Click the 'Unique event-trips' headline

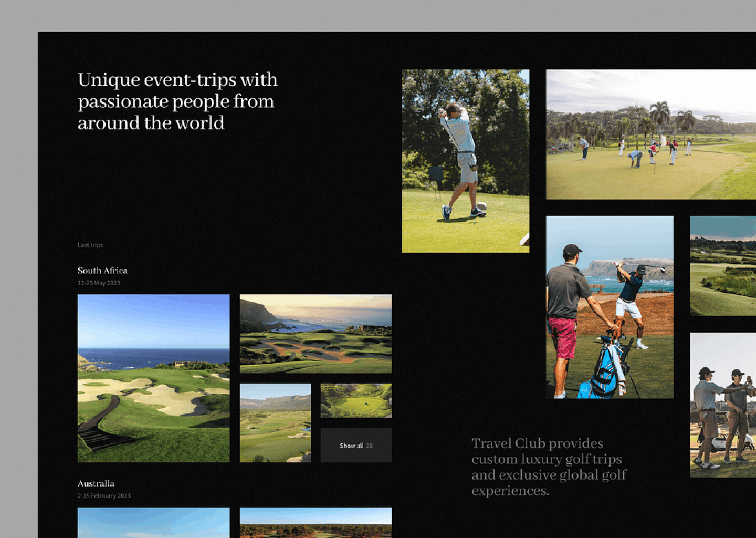(177, 101)
